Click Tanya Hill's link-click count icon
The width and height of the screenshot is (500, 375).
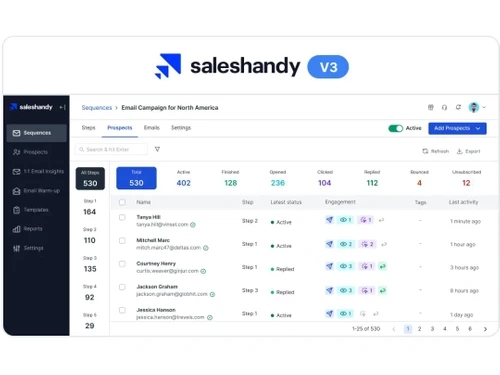366,220
